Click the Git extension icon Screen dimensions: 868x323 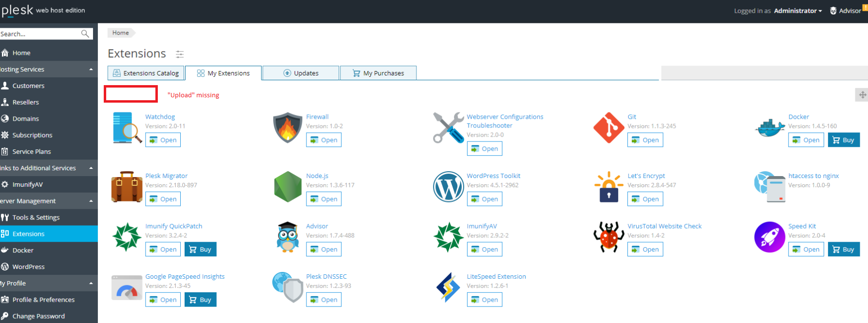pos(608,127)
